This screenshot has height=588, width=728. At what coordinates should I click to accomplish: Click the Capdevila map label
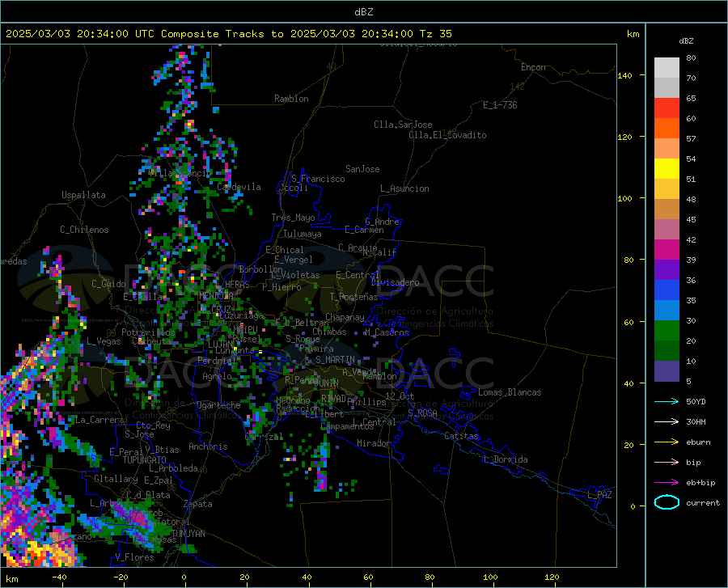coord(239,187)
